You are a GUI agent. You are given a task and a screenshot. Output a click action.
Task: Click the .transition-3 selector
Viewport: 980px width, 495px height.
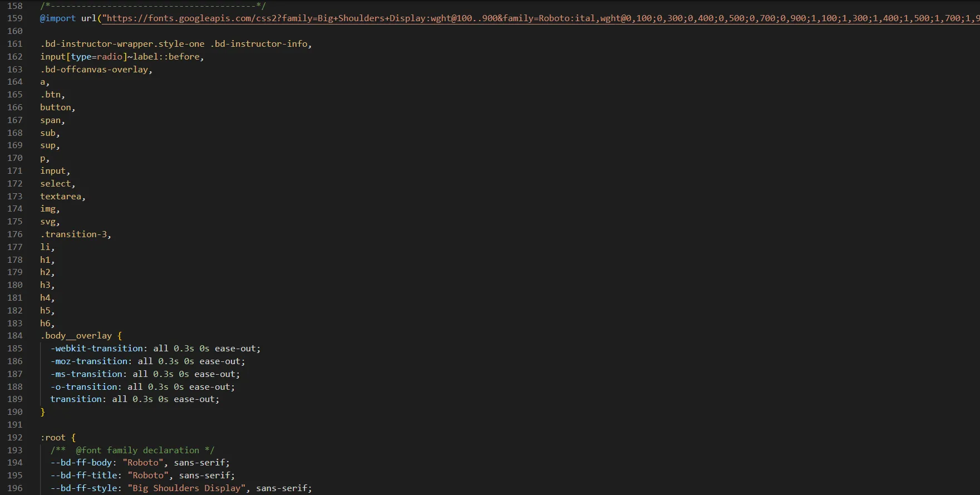point(73,234)
